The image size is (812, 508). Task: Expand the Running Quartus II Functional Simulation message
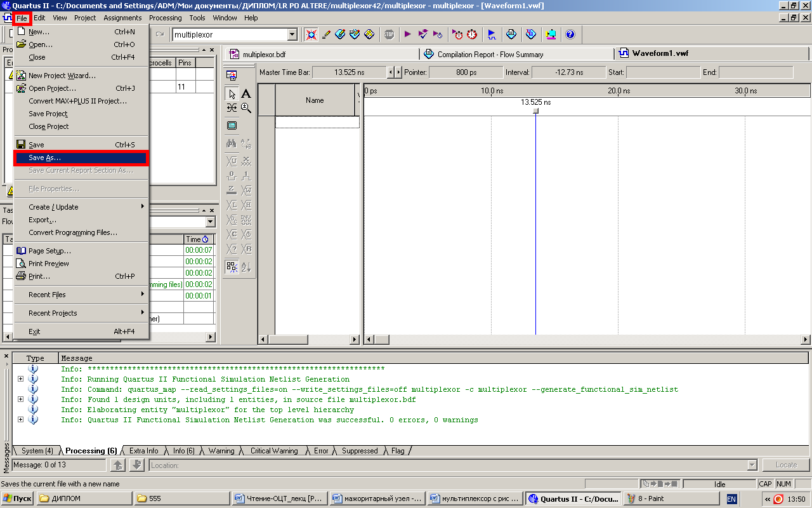point(20,379)
